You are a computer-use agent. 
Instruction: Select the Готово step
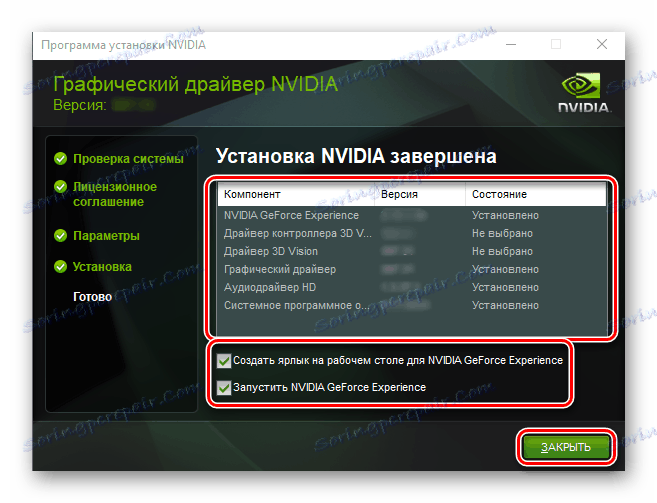(93, 297)
